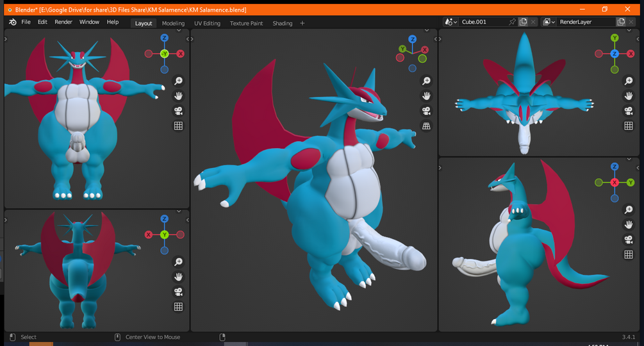The image size is (644, 346).
Task: Add a new view layer with the icon beside RenderLayer
Action: point(621,22)
